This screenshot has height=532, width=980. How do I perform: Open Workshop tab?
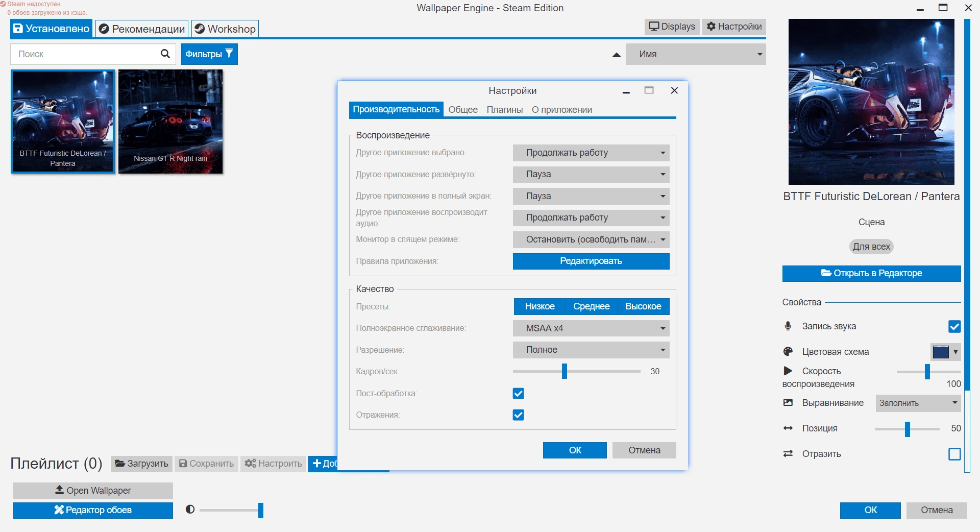pyautogui.click(x=225, y=29)
